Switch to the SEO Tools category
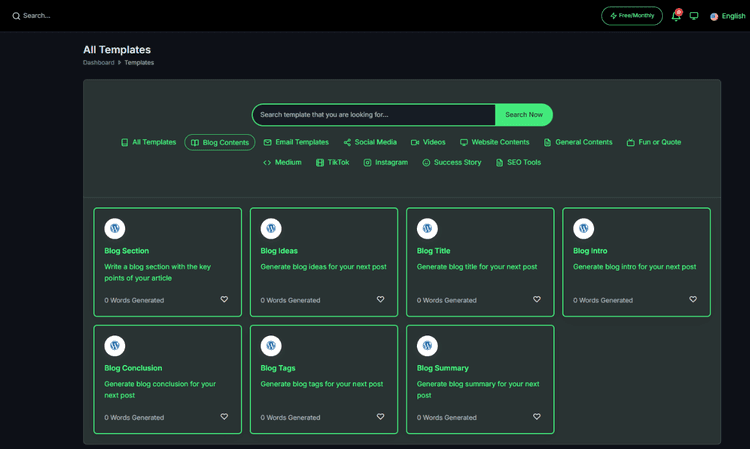Image resolution: width=750 pixels, height=449 pixels. point(518,163)
